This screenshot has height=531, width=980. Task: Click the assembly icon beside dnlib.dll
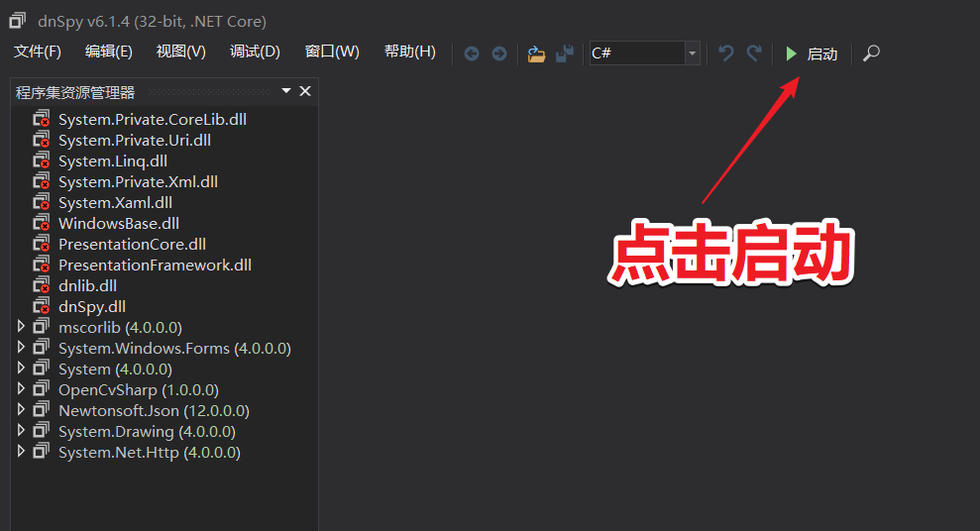pyautogui.click(x=42, y=285)
